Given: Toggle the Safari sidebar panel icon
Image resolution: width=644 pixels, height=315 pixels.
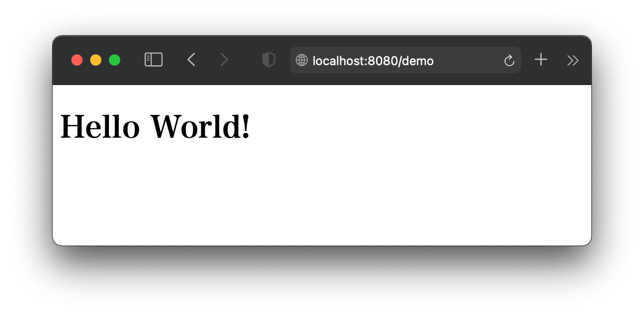Looking at the screenshot, I should coord(153,60).
